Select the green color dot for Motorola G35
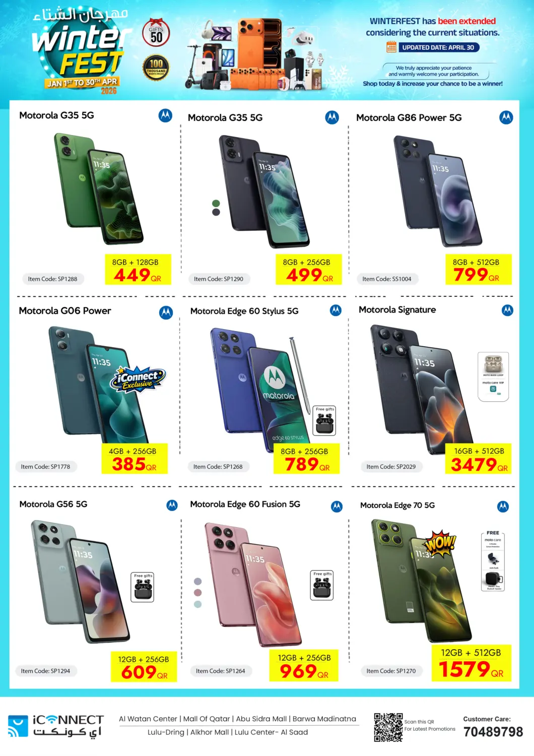This screenshot has height=756, width=534. pos(216,203)
